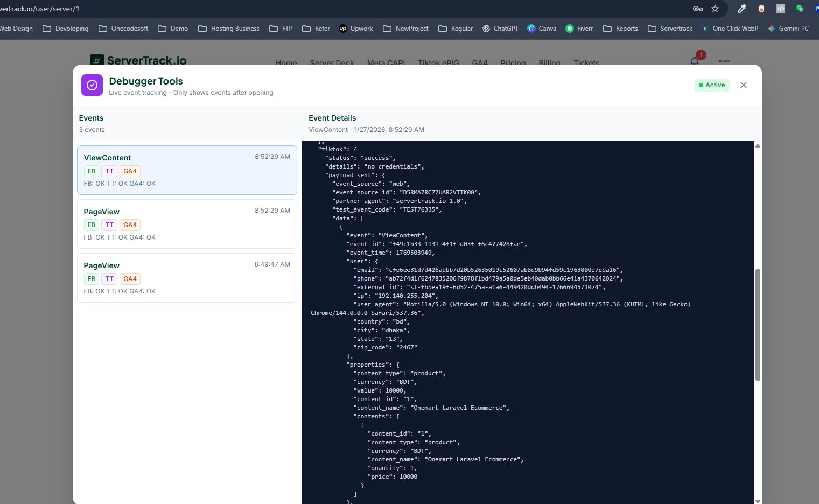Click the browser address bar URL
Image resolution: width=819 pixels, height=504 pixels.
coord(40,9)
